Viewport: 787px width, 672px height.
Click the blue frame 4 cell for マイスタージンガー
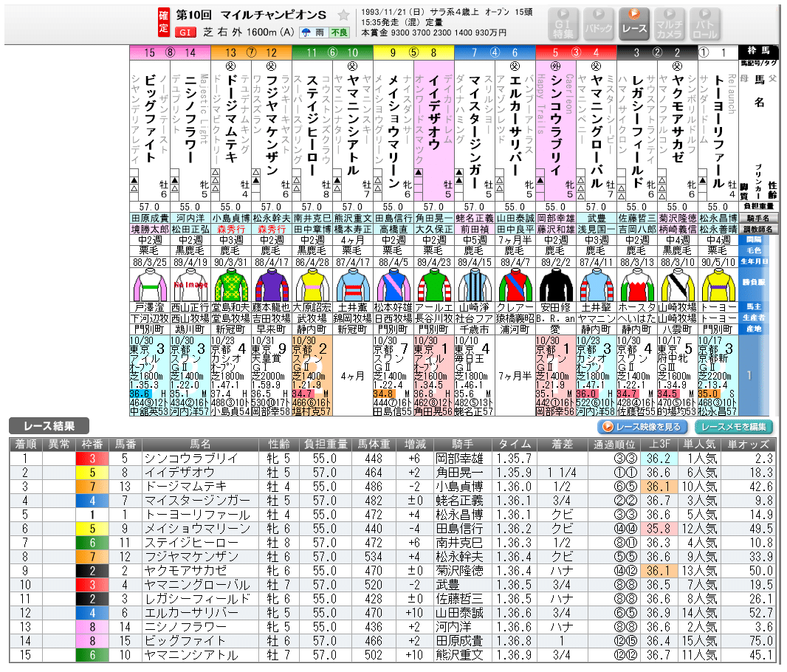click(x=92, y=501)
